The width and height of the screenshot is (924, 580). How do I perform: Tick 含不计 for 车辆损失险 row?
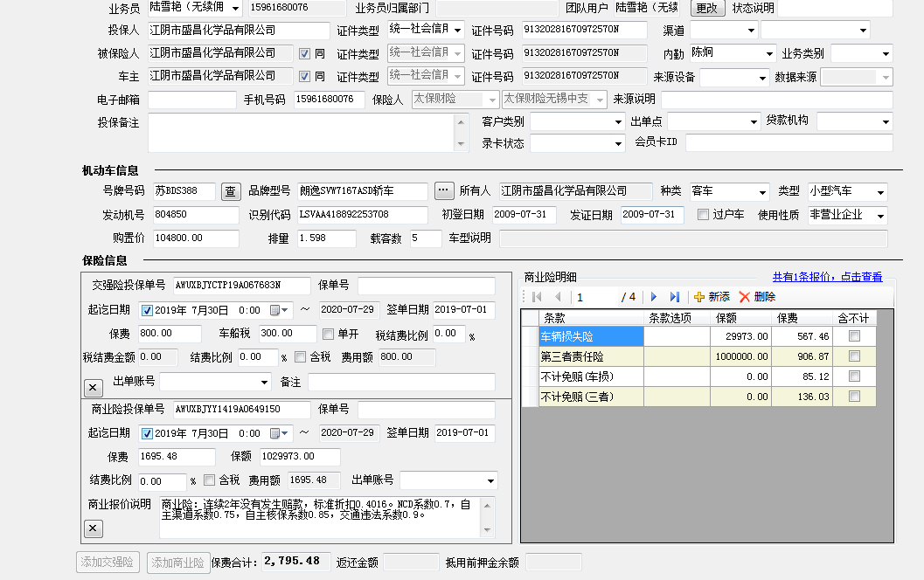pos(854,336)
